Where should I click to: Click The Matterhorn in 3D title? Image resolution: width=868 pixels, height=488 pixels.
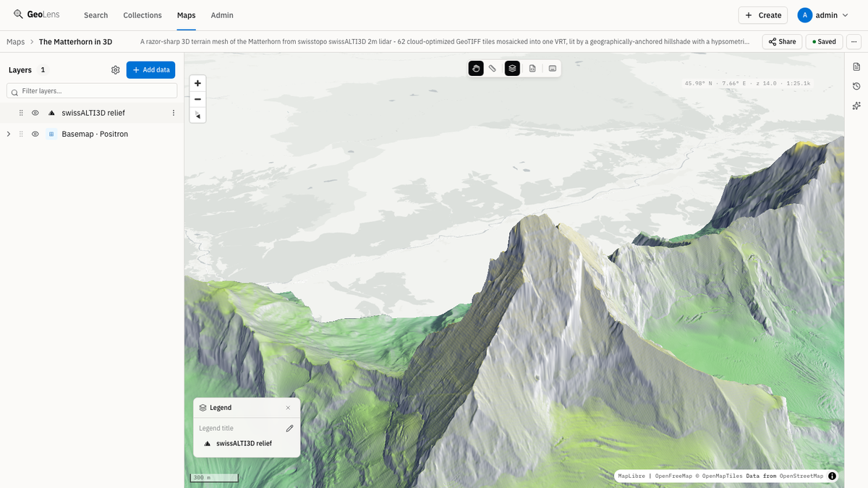[75, 42]
